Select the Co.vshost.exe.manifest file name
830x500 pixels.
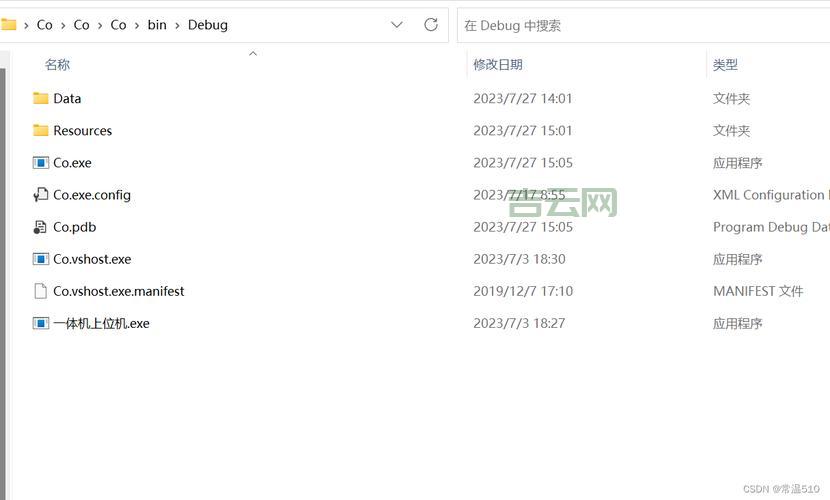pos(119,291)
